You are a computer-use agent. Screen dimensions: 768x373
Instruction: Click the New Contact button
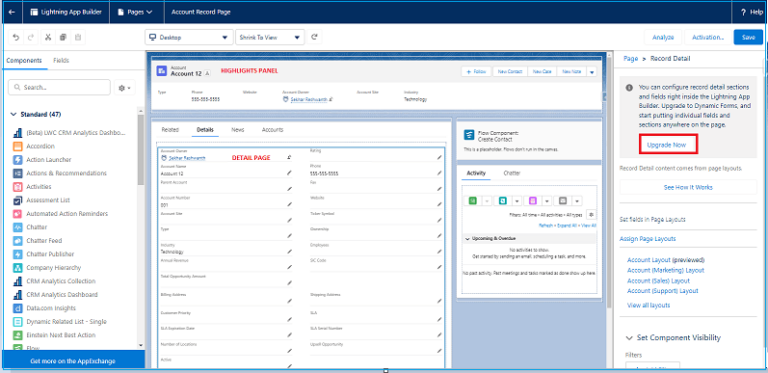click(x=510, y=71)
